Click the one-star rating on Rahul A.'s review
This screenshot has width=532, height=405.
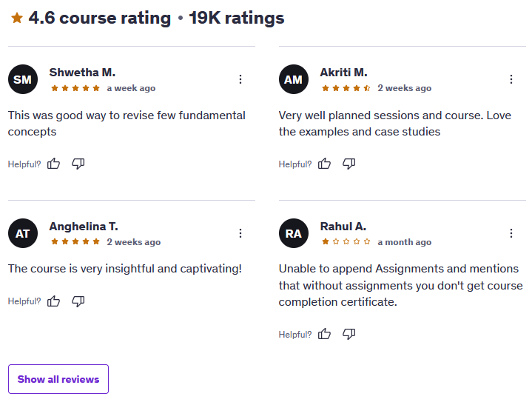(346, 241)
